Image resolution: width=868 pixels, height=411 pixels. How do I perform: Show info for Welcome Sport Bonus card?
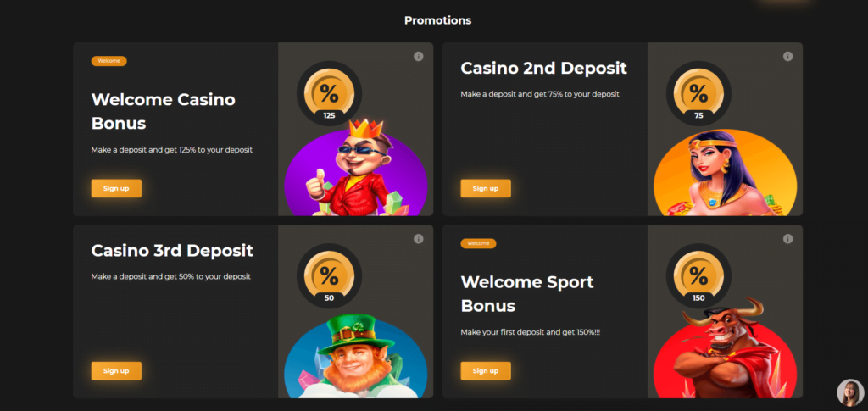787,239
